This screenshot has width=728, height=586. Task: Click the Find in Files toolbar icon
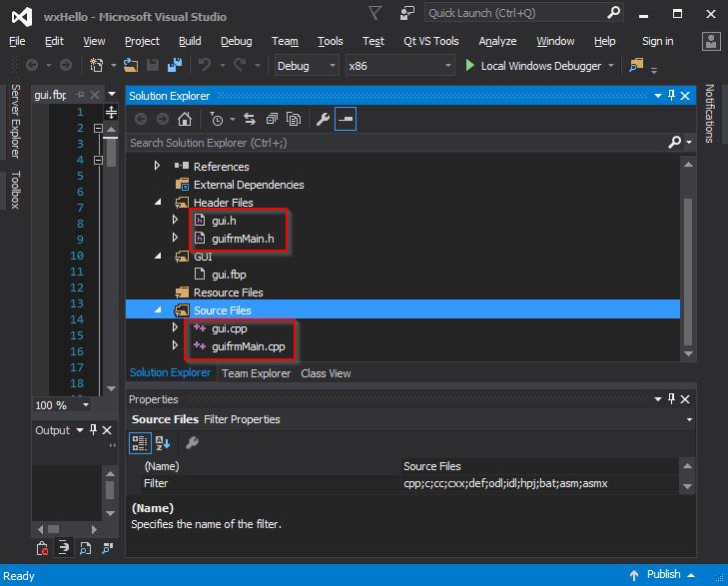(x=636, y=66)
